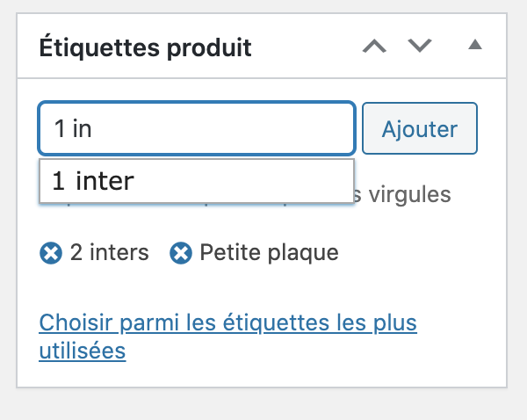Screen dimensions: 527x420
Task: Move Étiquettes produit panel down
Action: pyautogui.click(x=420, y=46)
